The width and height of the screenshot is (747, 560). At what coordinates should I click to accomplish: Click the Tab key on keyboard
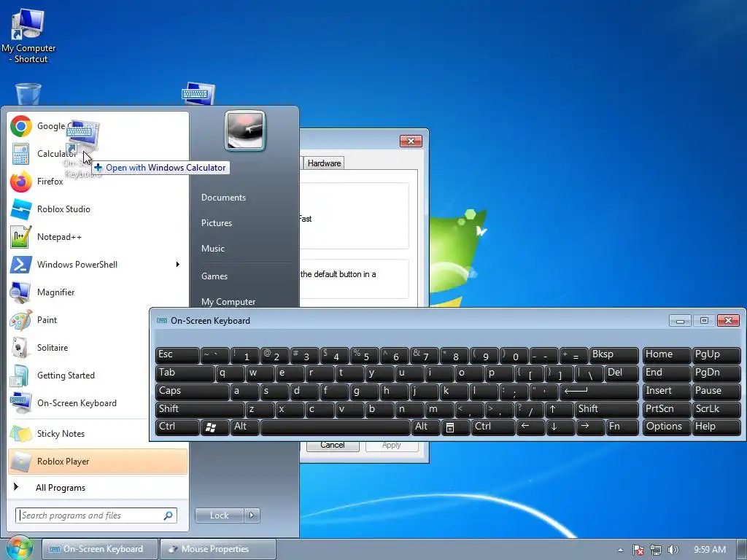tap(185, 373)
